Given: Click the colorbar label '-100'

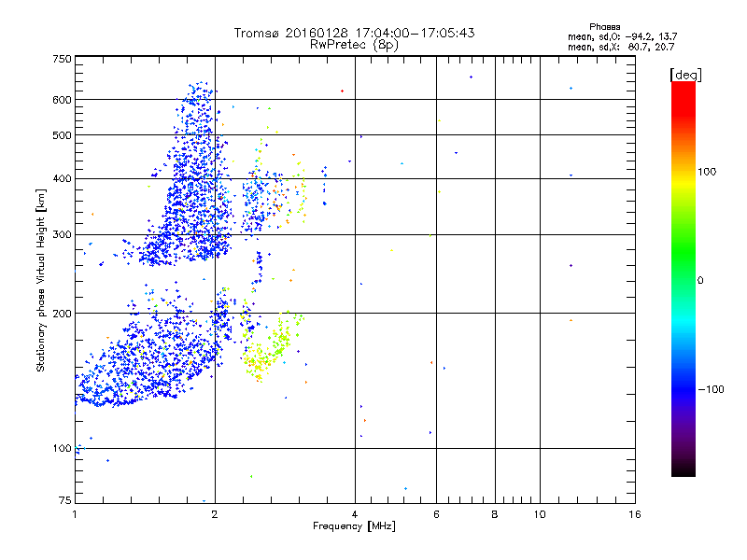Looking at the screenshot, I should tap(711, 389).
